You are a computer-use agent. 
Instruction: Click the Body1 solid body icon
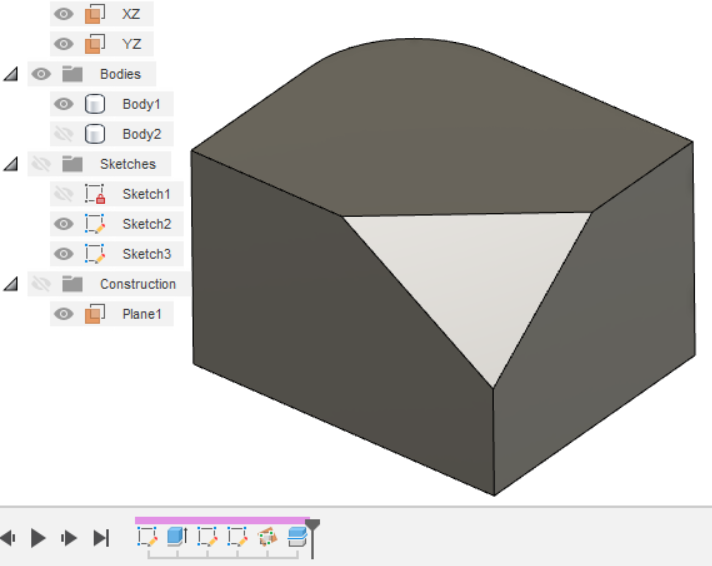[95, 104]
